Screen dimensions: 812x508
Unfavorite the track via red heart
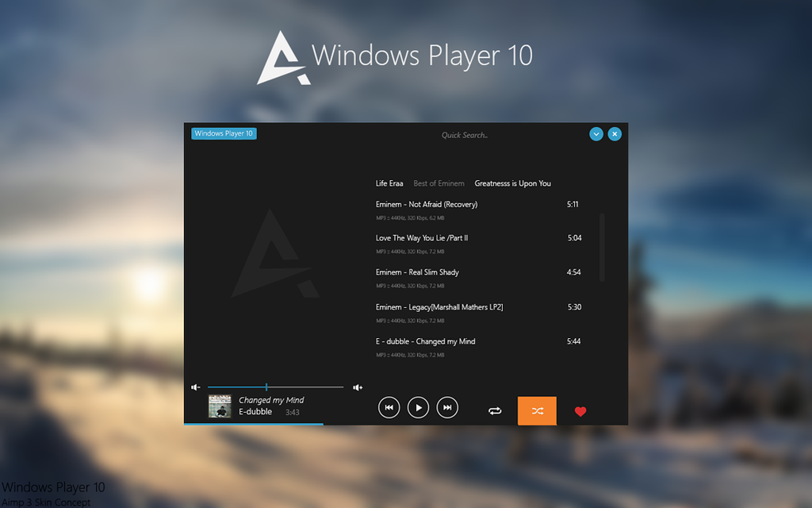click(580, 411)
